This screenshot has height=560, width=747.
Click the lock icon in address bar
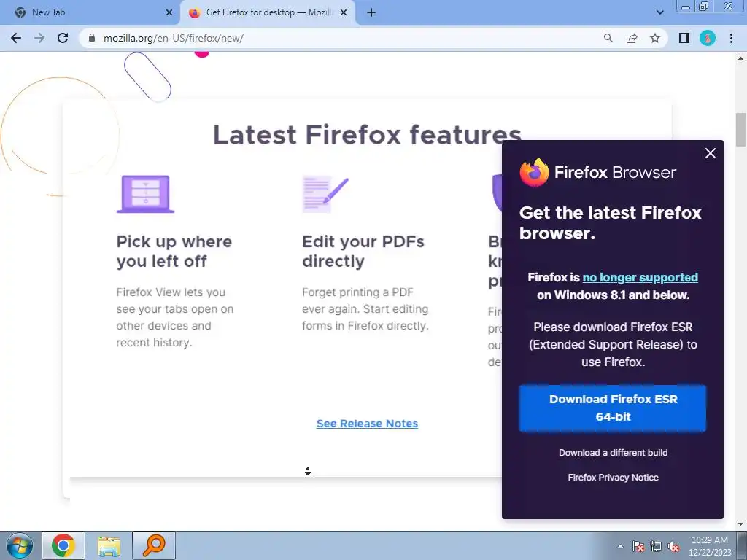(92, 38)
